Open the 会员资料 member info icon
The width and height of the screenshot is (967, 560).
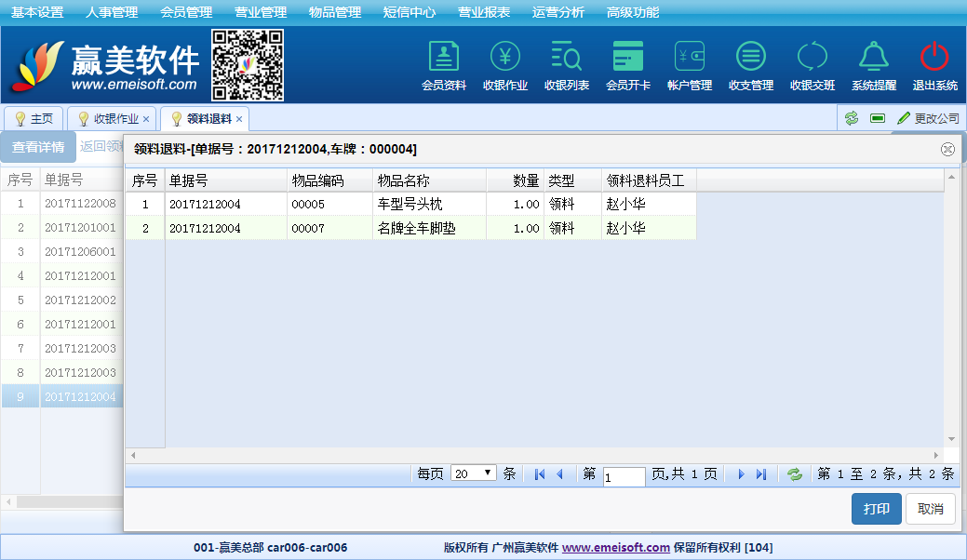444,58
